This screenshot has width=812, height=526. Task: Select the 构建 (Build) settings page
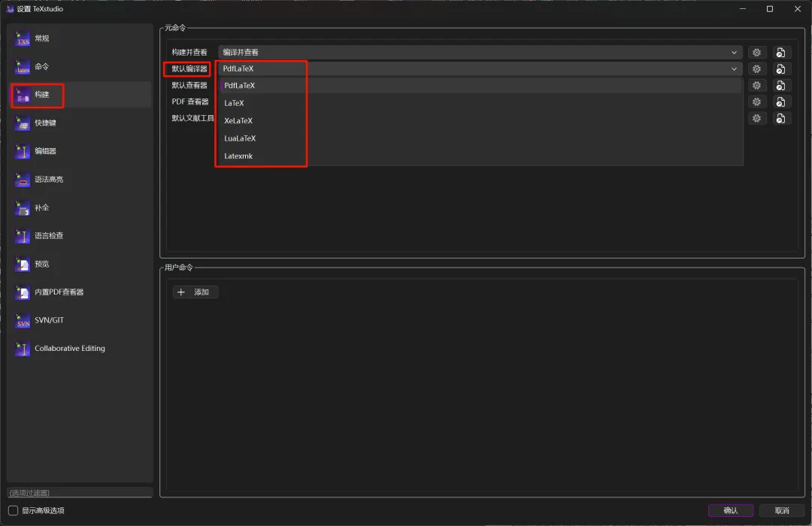pos(80,95)
